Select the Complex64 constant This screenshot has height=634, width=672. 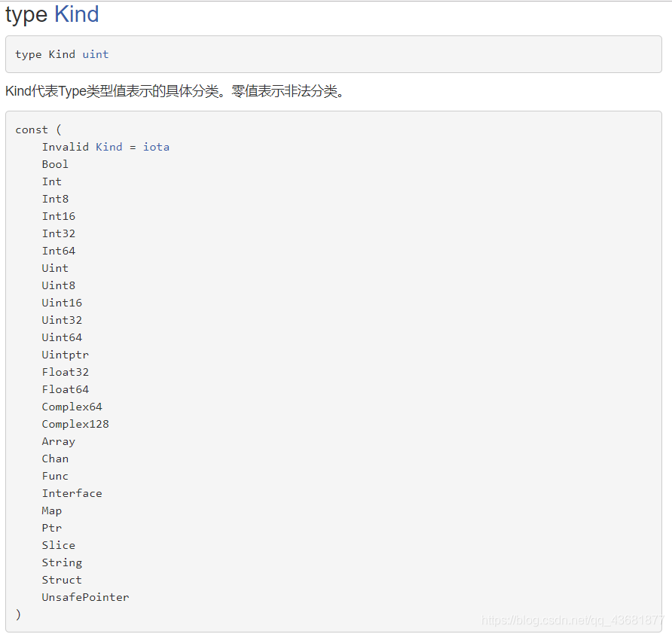click(72, 407)
